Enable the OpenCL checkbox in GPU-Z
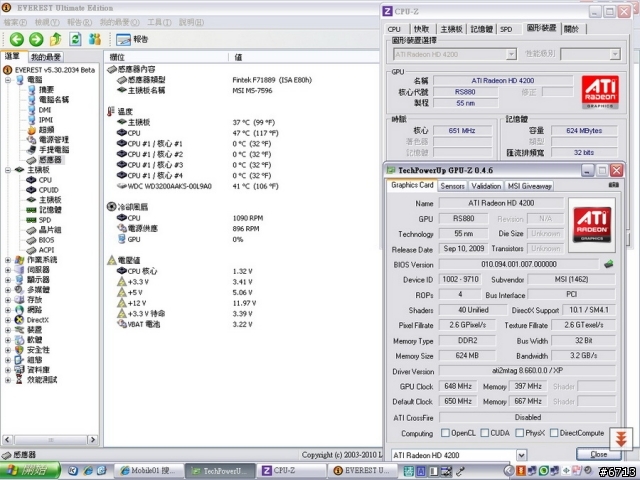The width and height of the screenshot is (640, 480). pos(445,433)
